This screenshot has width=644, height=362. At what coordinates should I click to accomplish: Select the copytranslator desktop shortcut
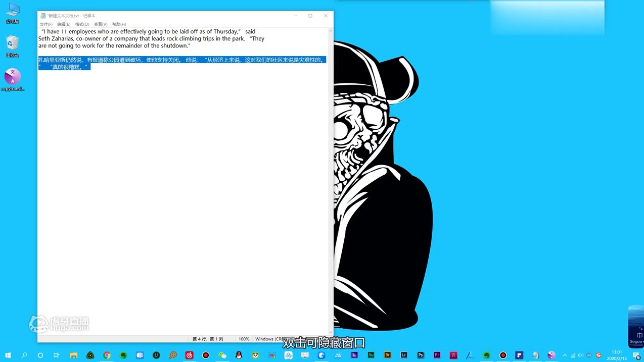[x=12, y=80]
